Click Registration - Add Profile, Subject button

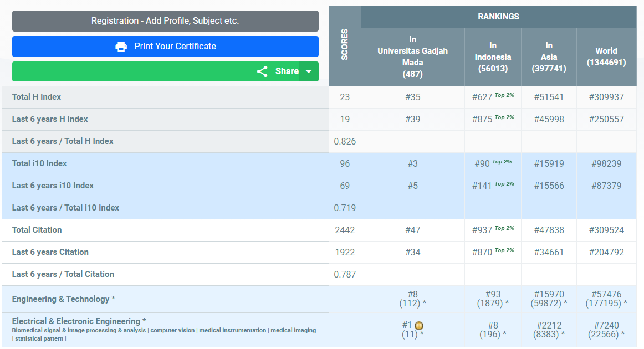[165, 21]
